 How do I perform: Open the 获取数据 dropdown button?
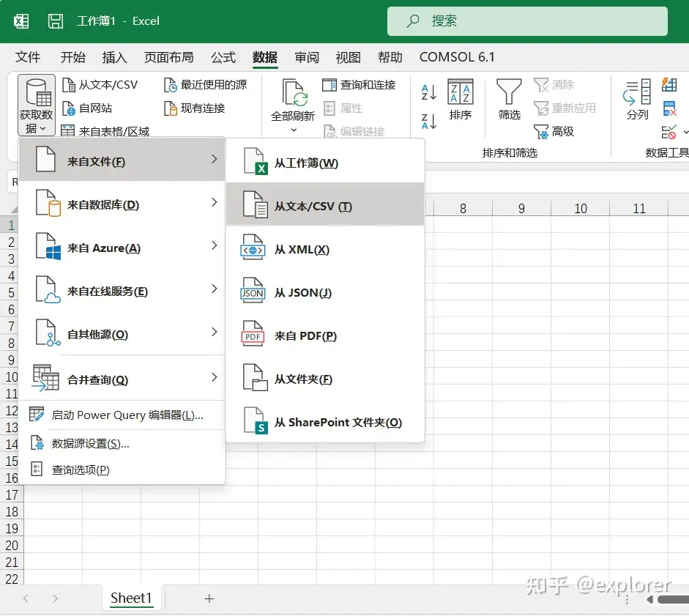point(37,105)
